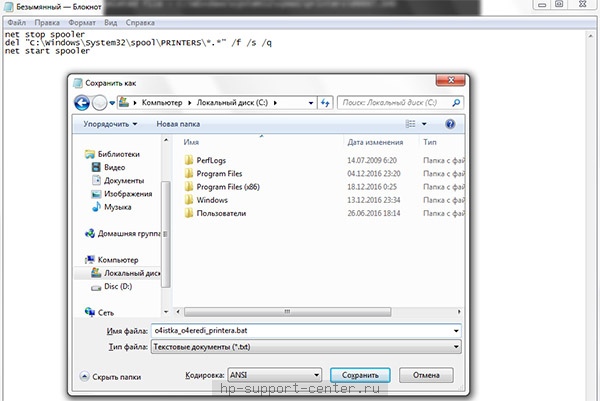
Task: Open the Windows folder
Action: coord(212,200)
